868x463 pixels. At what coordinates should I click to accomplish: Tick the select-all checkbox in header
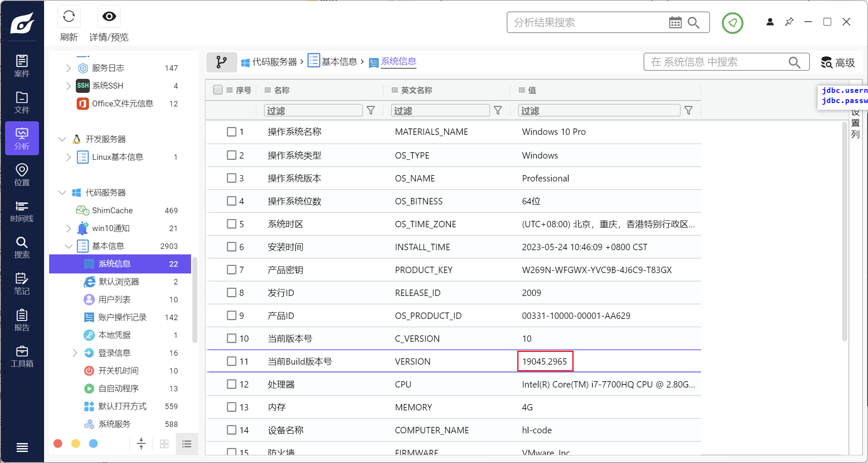pos(218,90)
